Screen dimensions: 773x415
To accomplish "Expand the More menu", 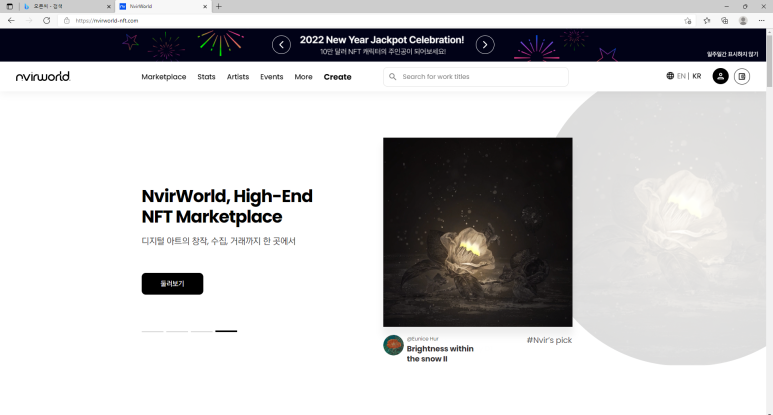I will [x=303, y=77].
